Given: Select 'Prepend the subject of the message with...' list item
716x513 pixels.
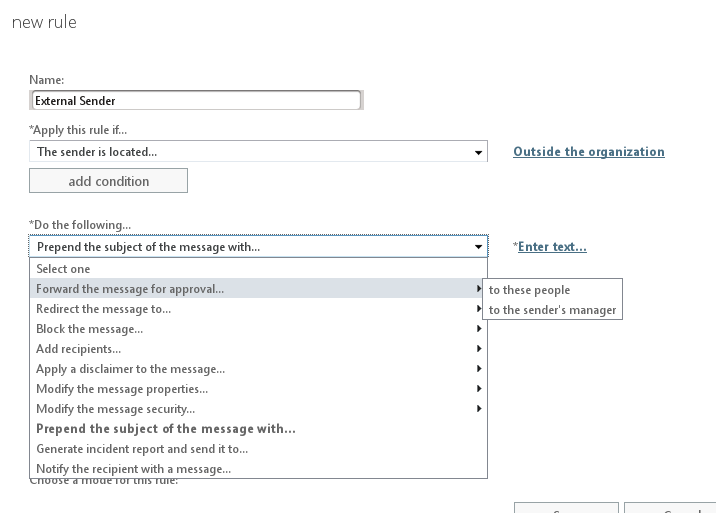Looking at the screenshot, I should 258,429.
